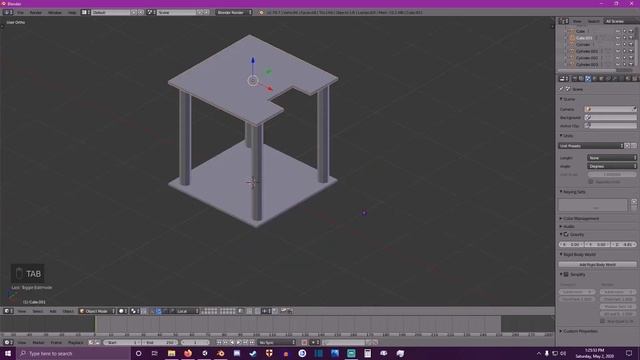Click the Info editor type icon

(7, 12)
